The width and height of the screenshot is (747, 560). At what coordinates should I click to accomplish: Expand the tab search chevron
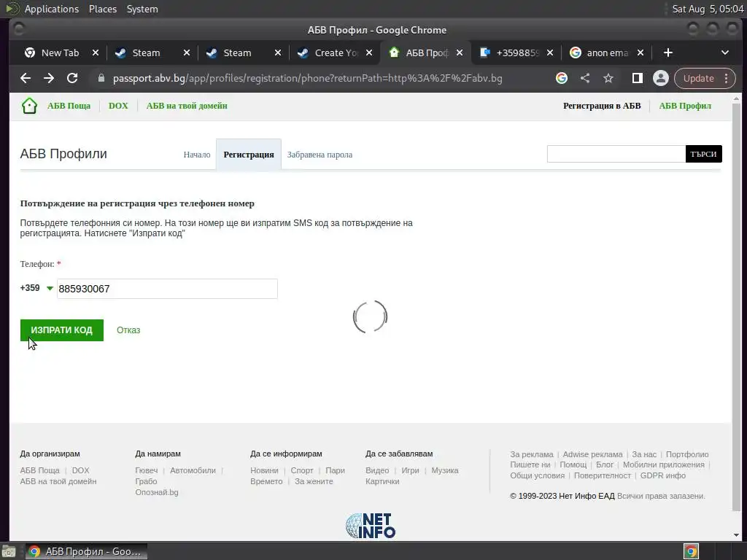pyautogui.click(x=724, y=52)
